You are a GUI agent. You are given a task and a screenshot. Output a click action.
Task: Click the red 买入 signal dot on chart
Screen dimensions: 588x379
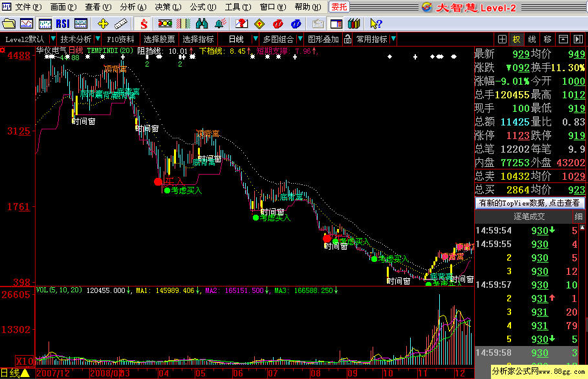(x=158, y=182)
